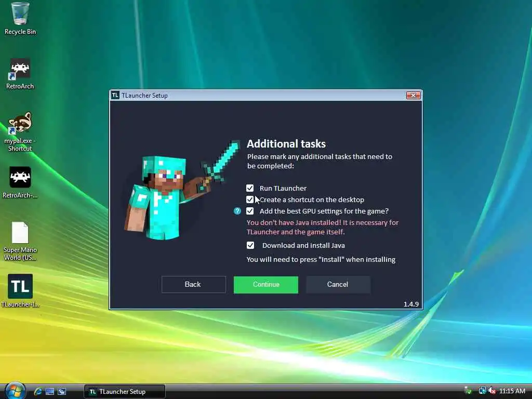Uncheck Add the best GPU settings checkbox

tap(250, 211)
